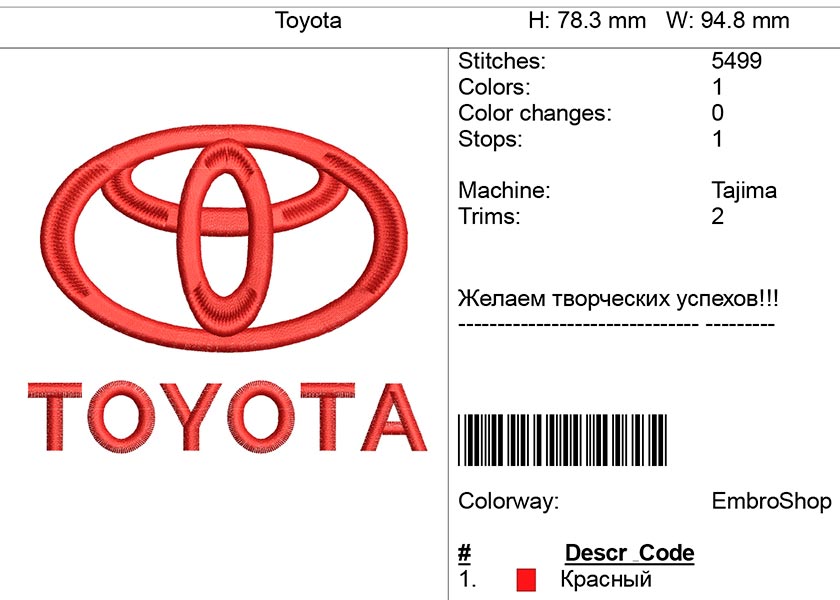Select the embroidered TOYOTA wordmark
Viewport: 840px width, 600px height.
(x=226, y=416)
